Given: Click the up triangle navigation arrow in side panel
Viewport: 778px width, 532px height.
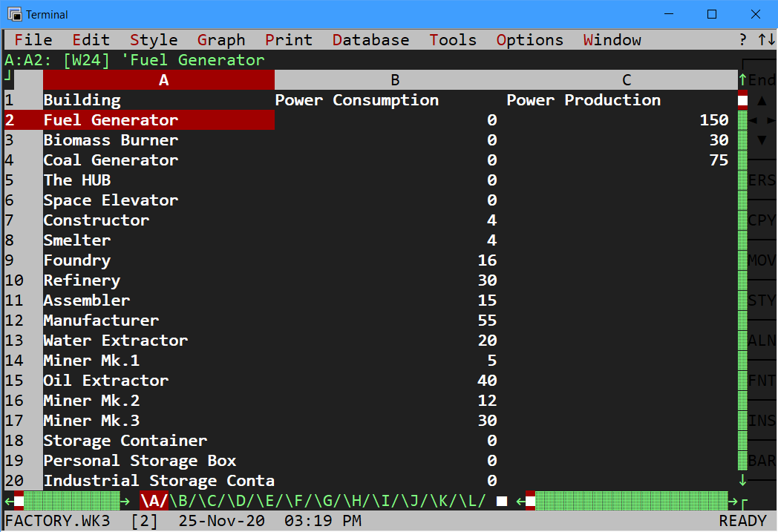Looking at the screenshot, I should pos(762,101).
